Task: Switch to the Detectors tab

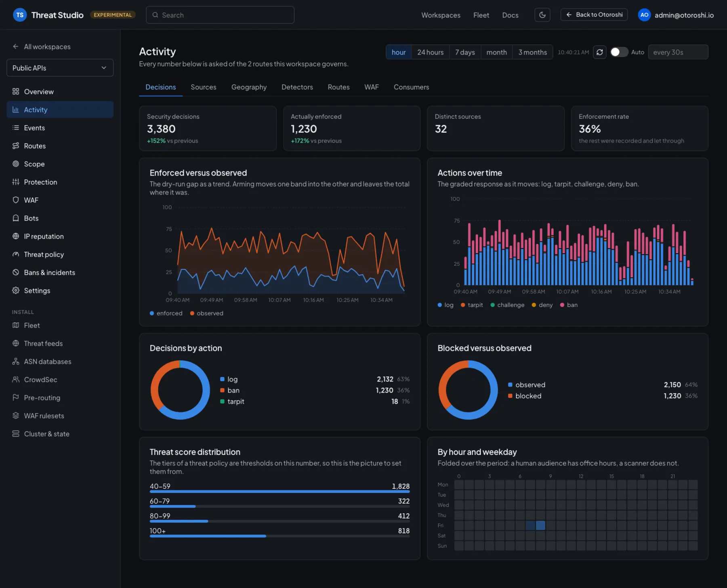Action: 297,87
